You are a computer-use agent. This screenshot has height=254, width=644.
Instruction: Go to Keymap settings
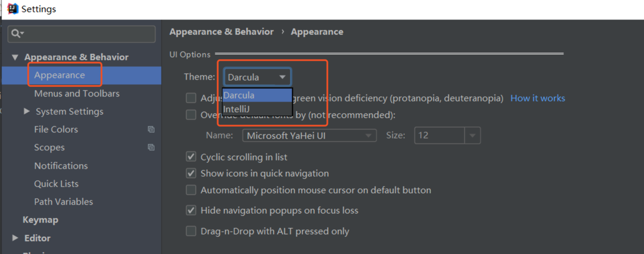41,220
